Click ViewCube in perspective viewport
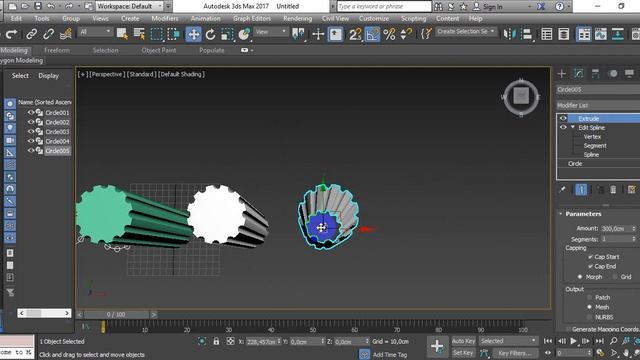 (521, 97)
